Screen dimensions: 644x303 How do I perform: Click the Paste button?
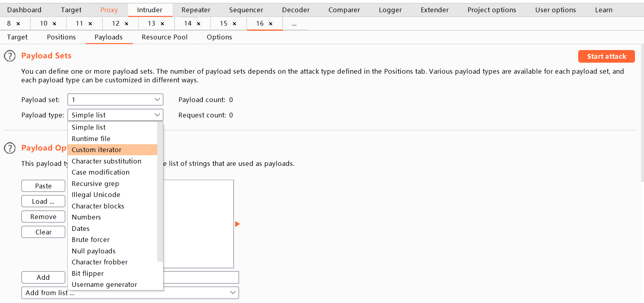[43, 186]
